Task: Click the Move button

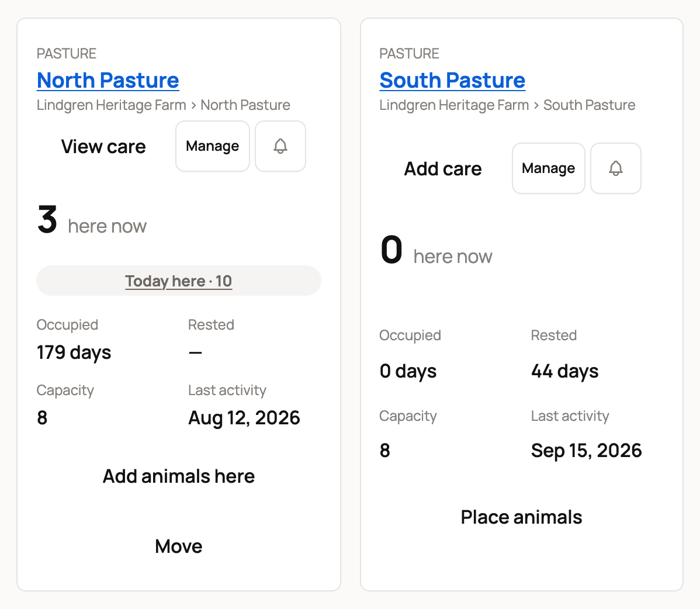Action: (179, 546)
